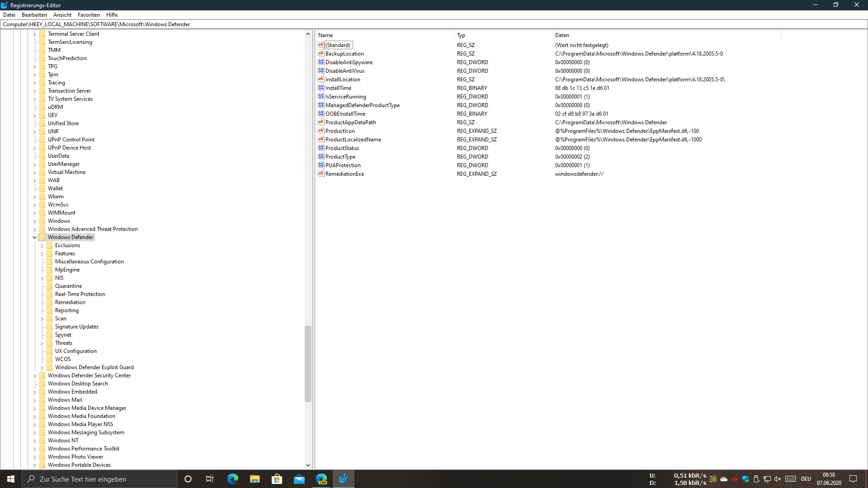868x488 pixels.
Task: Click the muted volume tray icon
Action: point(778,479)
